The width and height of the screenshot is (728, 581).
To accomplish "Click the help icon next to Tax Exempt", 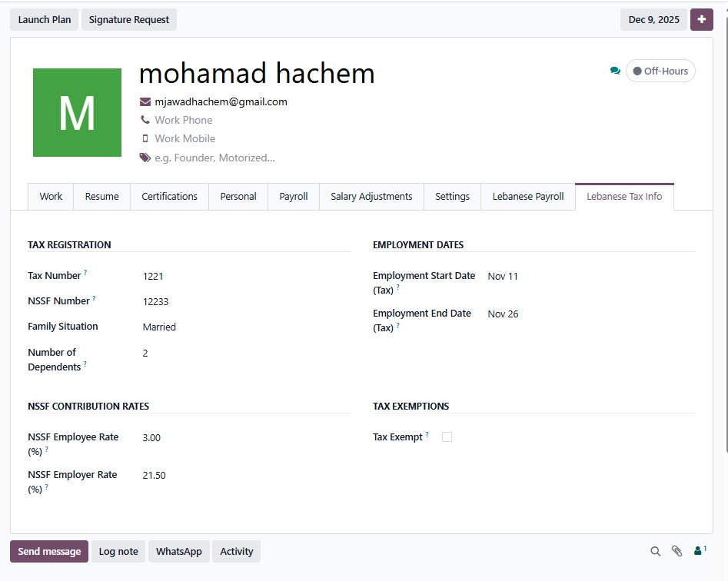I will click(427, 434).
